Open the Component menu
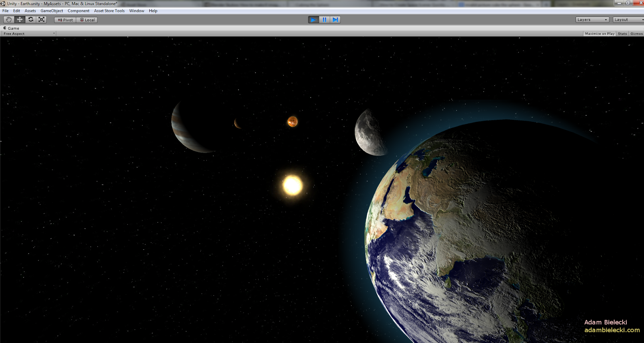 click(x=78, y=11)
